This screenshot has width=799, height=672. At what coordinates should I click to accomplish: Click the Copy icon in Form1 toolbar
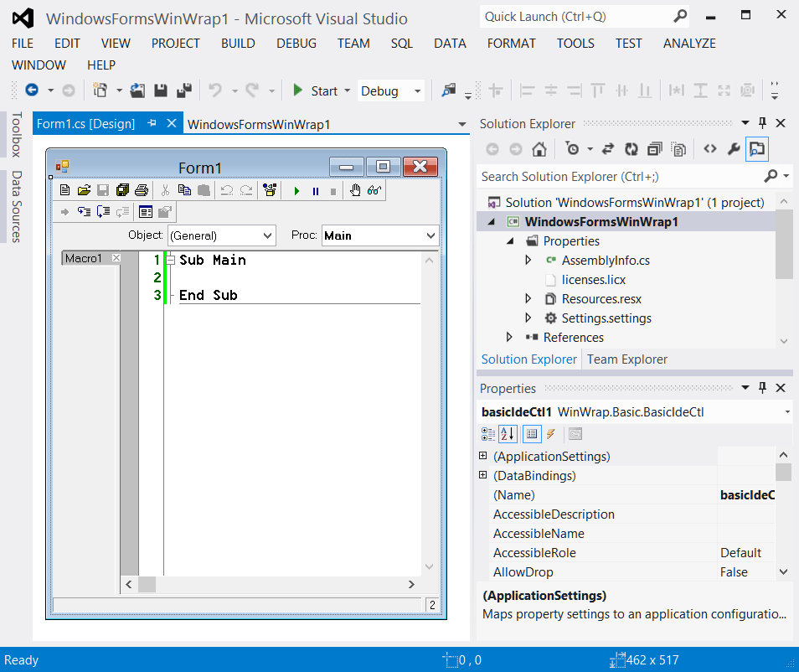tap(184, 190)
